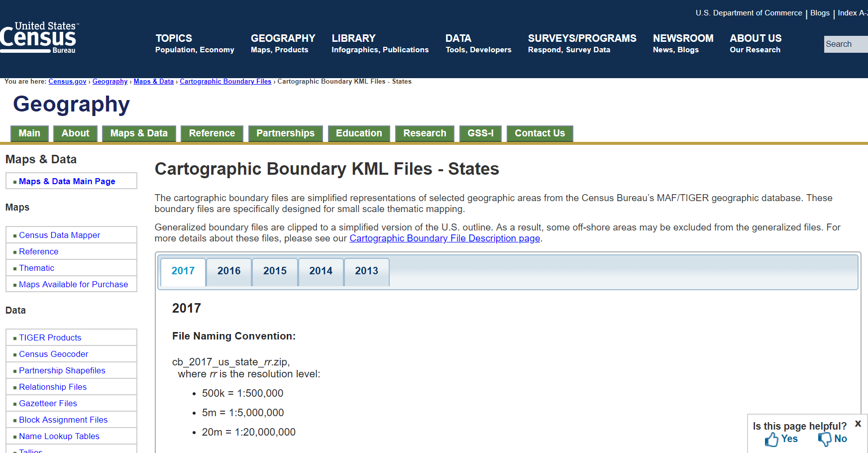The height and width of the screenshot is (453, 868).
Task: Select the Partnerships tab
Action: tap(285, 133)
